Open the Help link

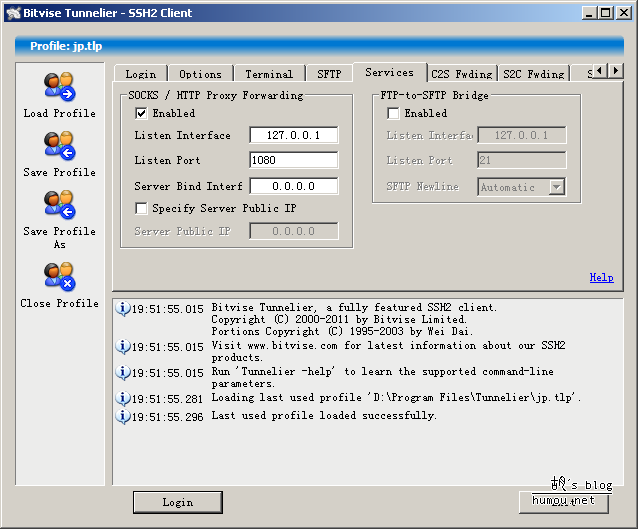click(601, 278)
